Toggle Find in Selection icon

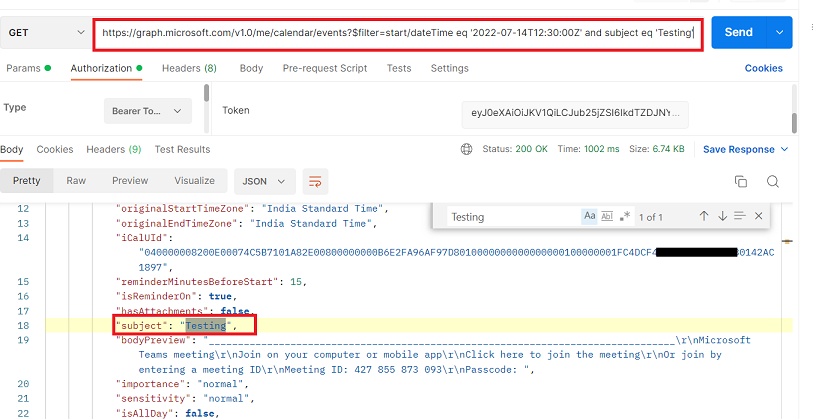tap(740, 216)
